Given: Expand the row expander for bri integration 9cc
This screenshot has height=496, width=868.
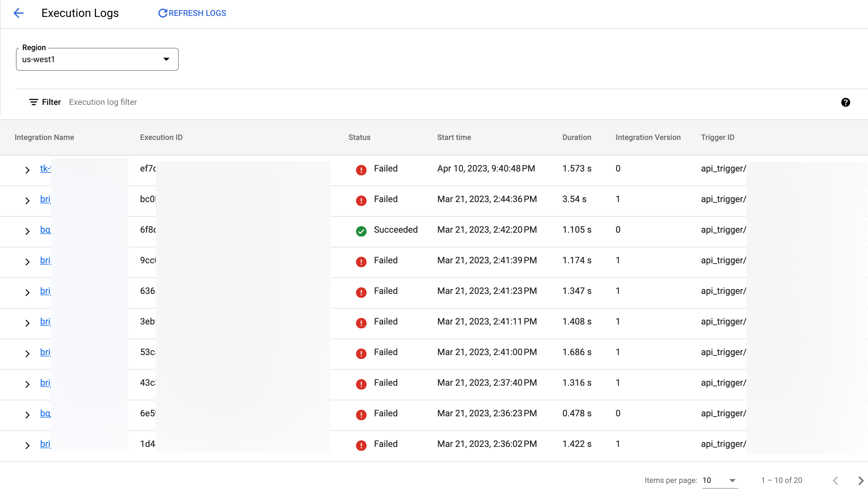Looking at the screenshot, I should 27,261.
